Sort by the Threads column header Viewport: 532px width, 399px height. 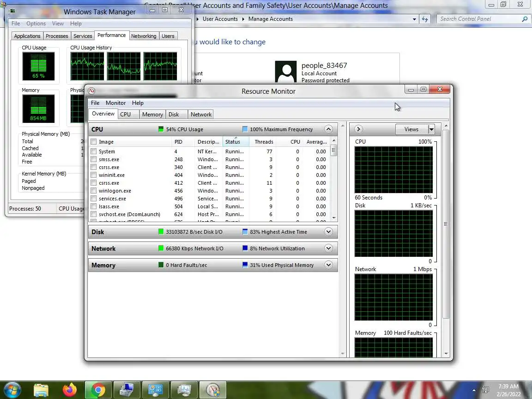pyautogui.click(x=263, y=142)
